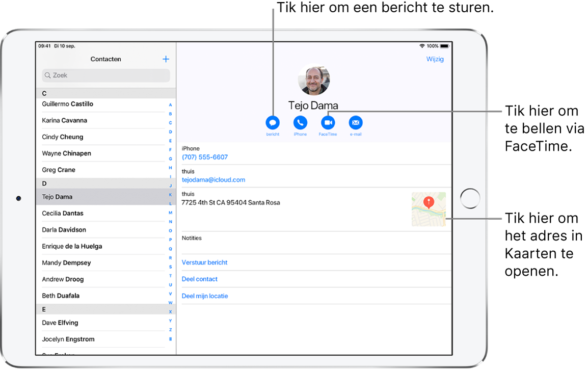Jump to letter M in index

(170, 213)
